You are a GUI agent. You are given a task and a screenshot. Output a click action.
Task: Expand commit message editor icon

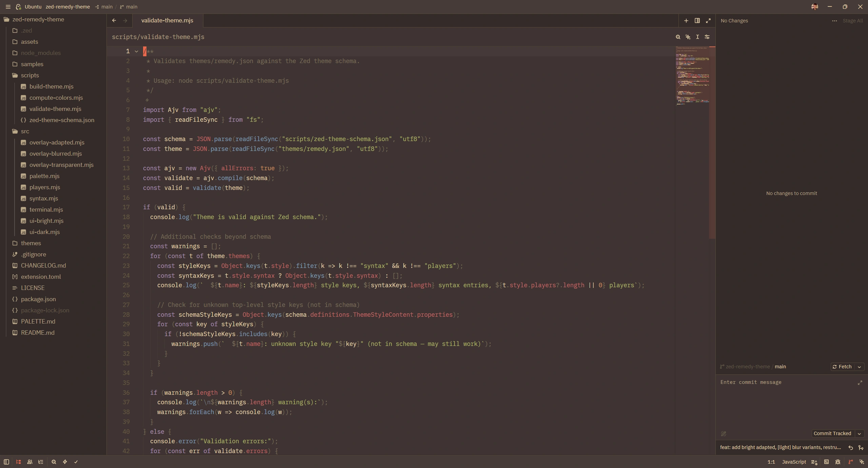(x=860, y=383)
